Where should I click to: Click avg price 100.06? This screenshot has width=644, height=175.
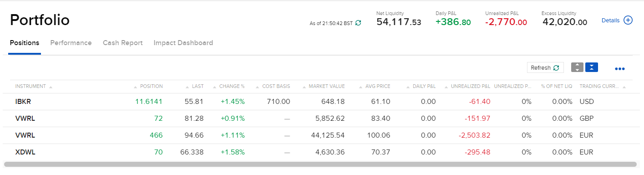coord(378,135)
